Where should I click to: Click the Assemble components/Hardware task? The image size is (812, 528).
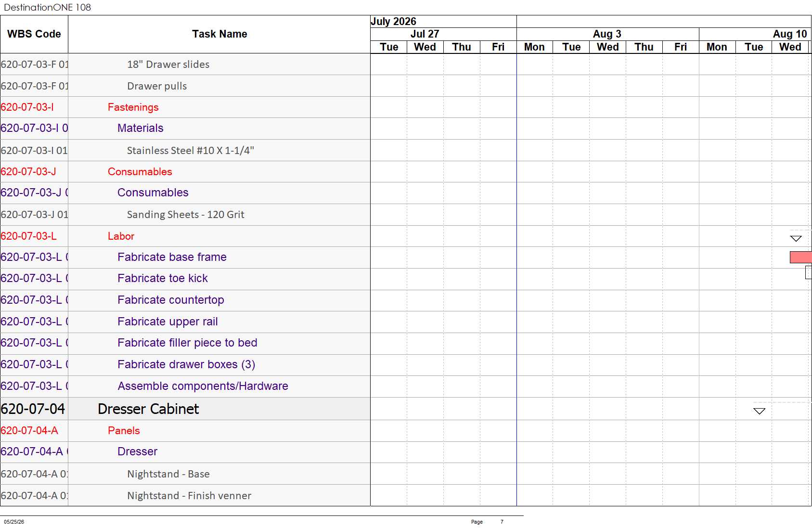click(x=203, y=386)
